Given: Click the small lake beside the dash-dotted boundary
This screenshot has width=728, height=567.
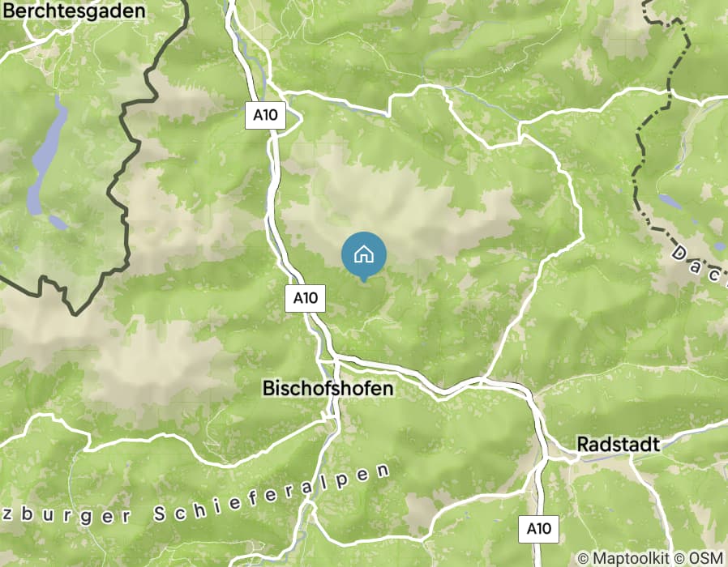Looking at the screenshot, I should [670, 200].
